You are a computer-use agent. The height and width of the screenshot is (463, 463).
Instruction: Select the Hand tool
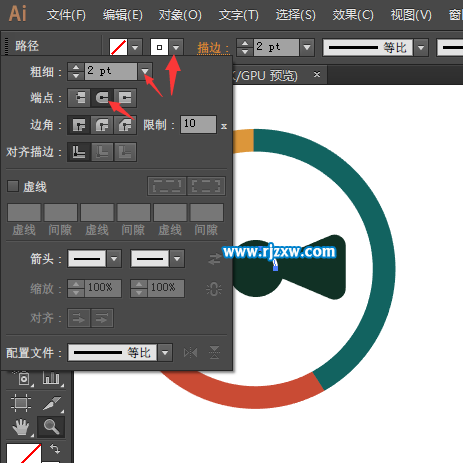click(x=21, y=427)
